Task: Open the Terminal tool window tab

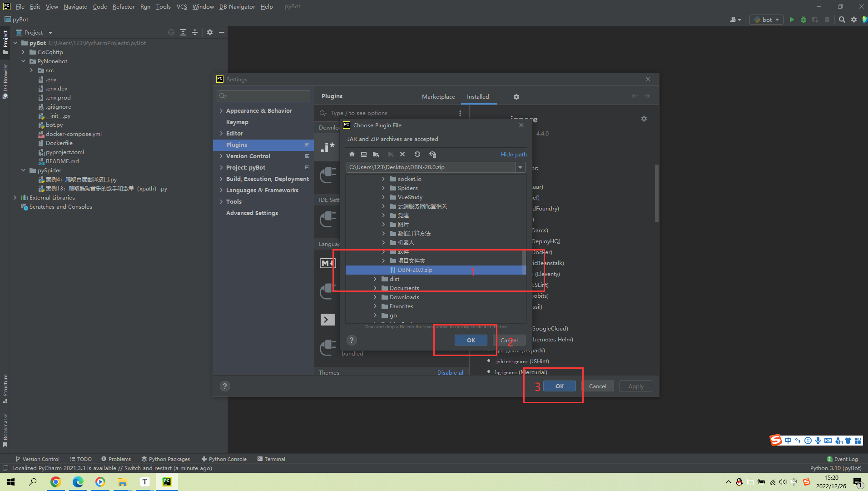Action: (271, 459)
